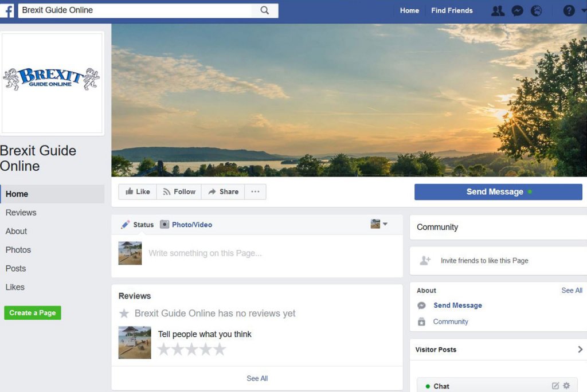The image size is (587, 392).
Task: Click the large Send Message button
Action: [x=498, y=191]
